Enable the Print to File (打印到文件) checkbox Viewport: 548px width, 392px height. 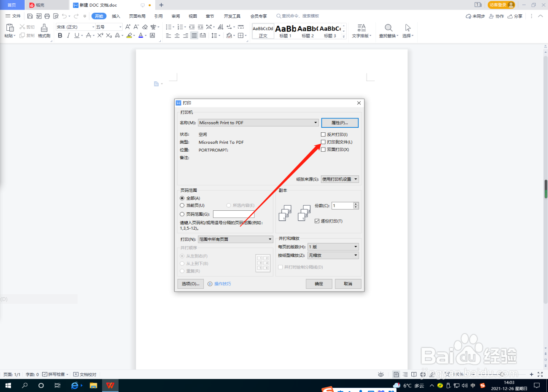point(323,142)
